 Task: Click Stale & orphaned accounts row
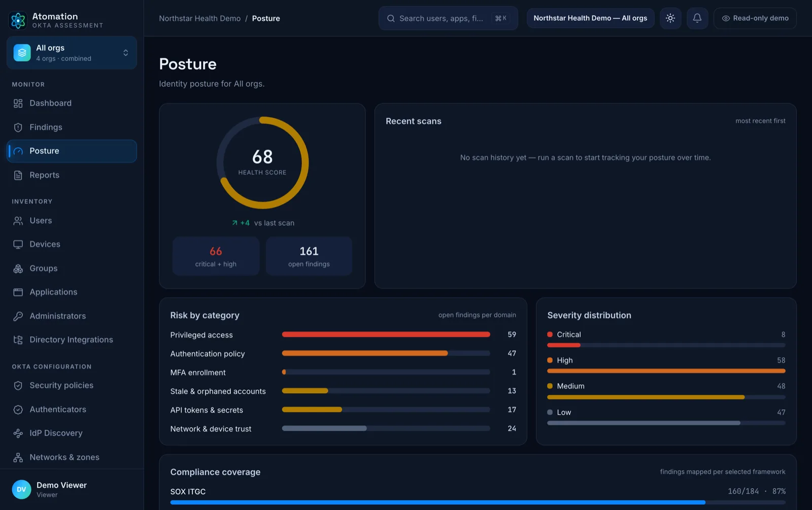pos(343,391)
